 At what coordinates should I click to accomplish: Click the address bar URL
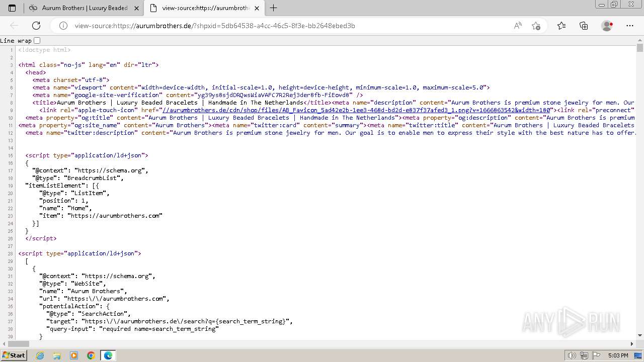[215, 26]
